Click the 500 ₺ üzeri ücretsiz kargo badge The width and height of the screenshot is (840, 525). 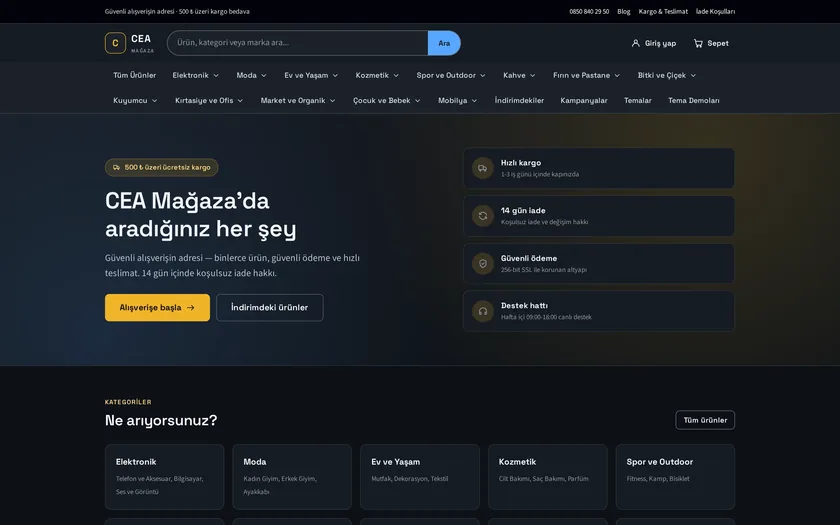(x=161, y=167)
